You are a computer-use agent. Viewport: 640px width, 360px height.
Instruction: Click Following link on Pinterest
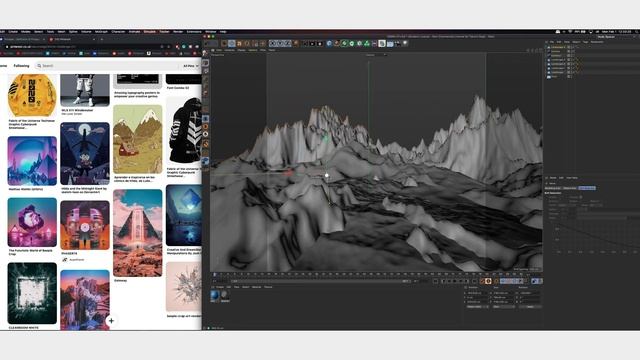tap(21, 66)
